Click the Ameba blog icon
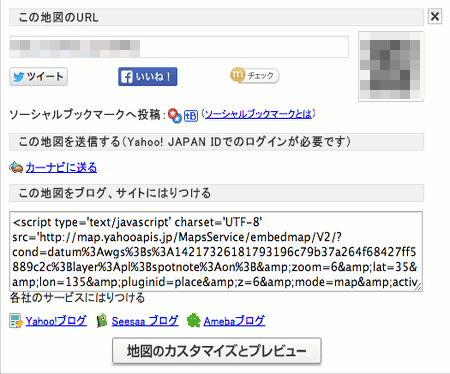Image resolution: width=450 pixels, height=374 pixels. click(194, 321)
